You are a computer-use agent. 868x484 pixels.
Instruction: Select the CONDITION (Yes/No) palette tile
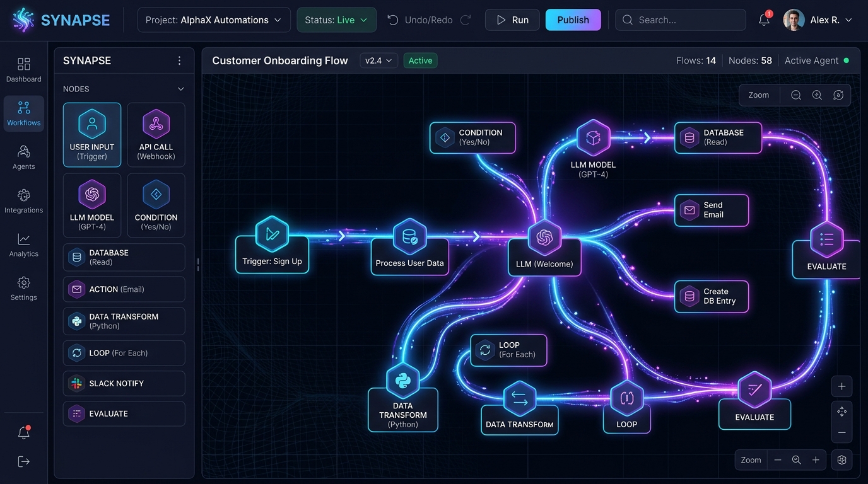point(156,205)
